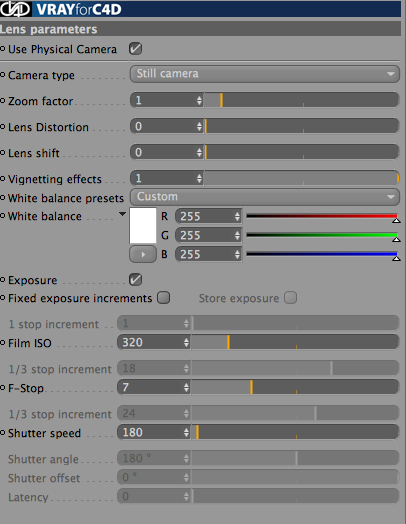Click the Lens shift value field
Screen dimensions: 406x524
coord(164,152)
